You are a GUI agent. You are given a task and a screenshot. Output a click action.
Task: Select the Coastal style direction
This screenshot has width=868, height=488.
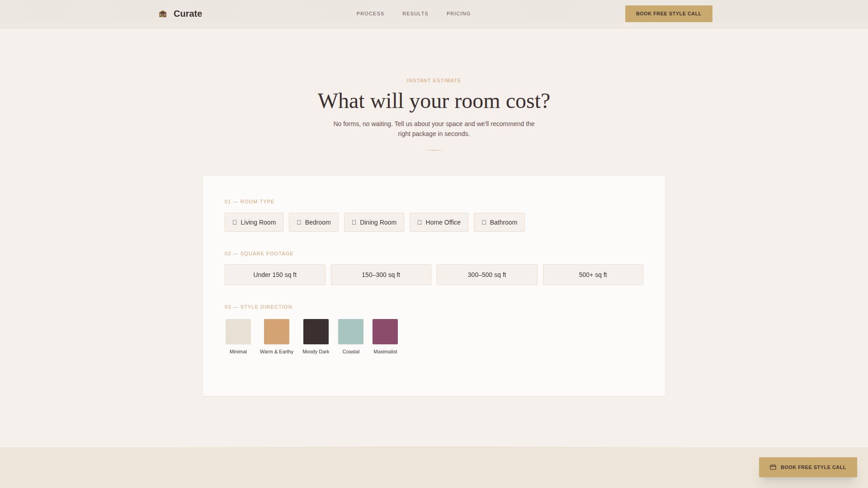351,331
